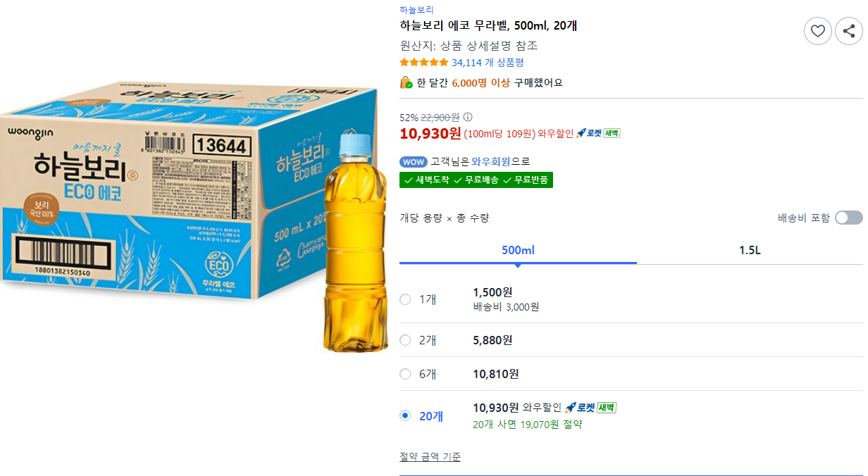Viewport: 868px width, 476px height.
Task: Click the five-star rating icons
Action: pyautogui.click(x=423, y=63)
